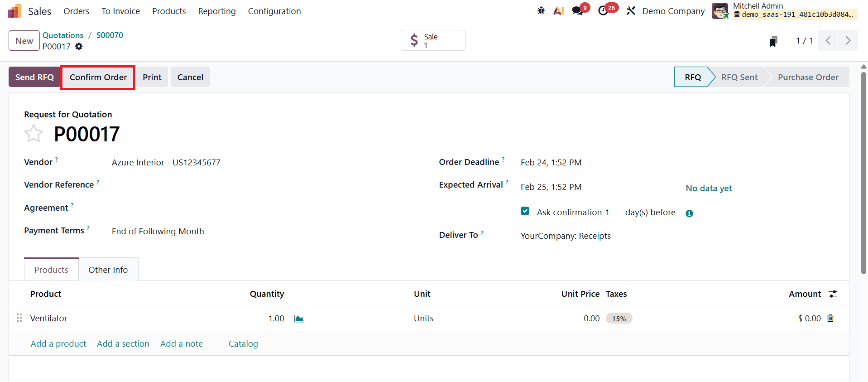Open the AI assistant icon
Viewport: 868px width, 382px height.
[x=558, y=10]
